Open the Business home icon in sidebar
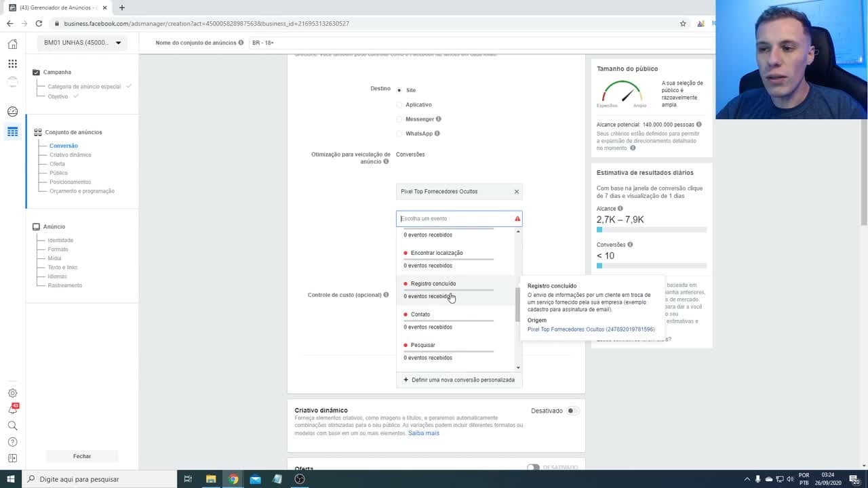This screenshot has height=488, width=868. tap(12, 44)
